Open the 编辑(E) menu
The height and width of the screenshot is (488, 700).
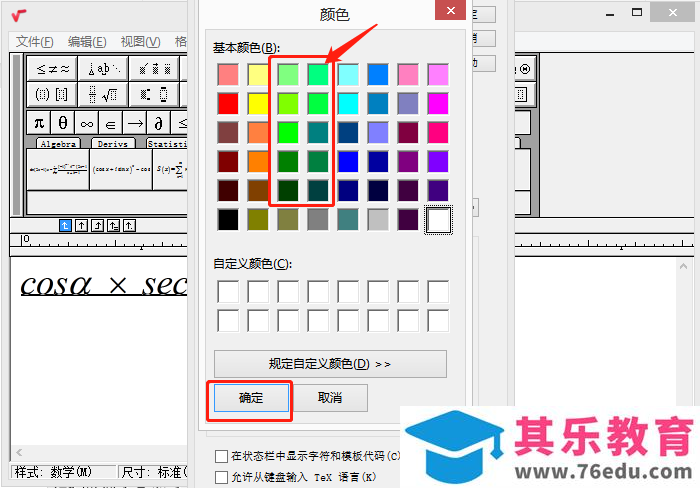87,42
